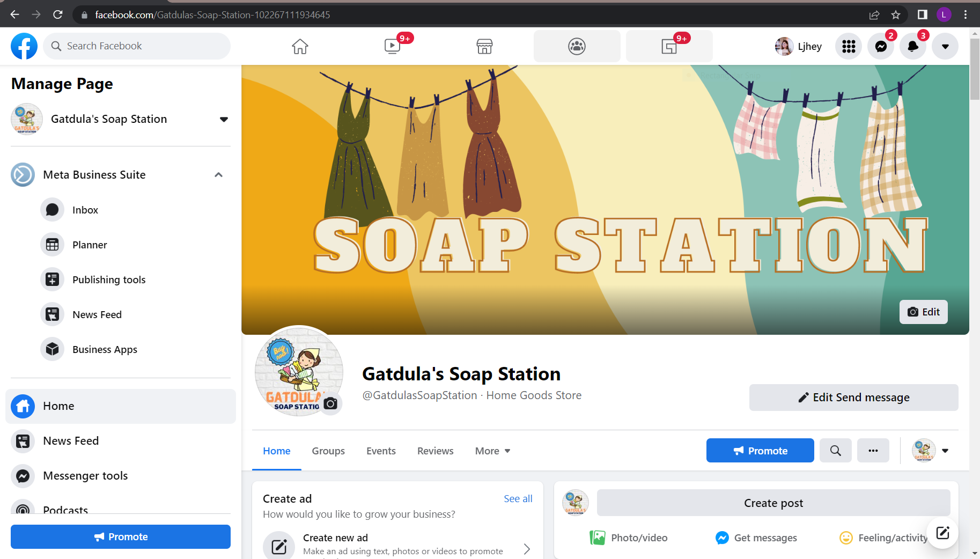The width and height of the screenshot is (980, 559).
Task: Open Create new ad option
Action: (397, 545)
